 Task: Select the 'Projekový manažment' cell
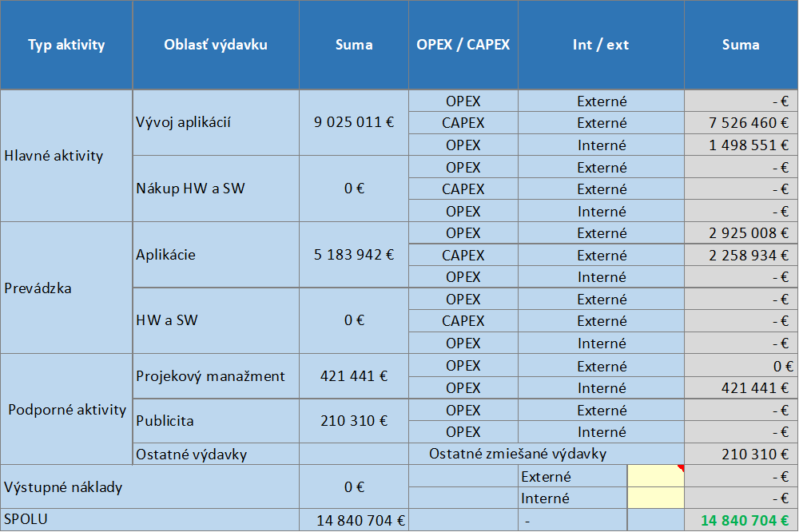(216, 376)
